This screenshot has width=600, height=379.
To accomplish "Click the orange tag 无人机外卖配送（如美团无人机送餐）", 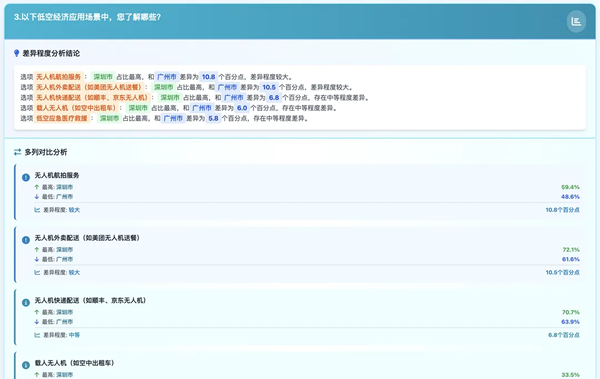I will tap(89, 87).
